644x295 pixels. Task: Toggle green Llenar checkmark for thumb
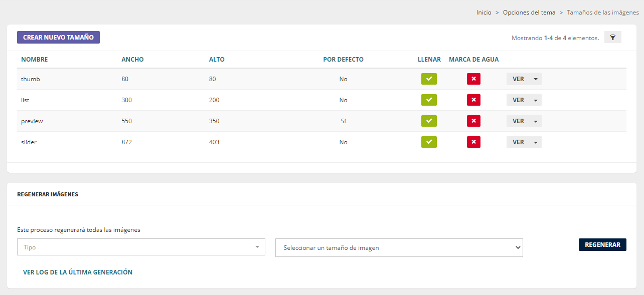coord(429,79)
